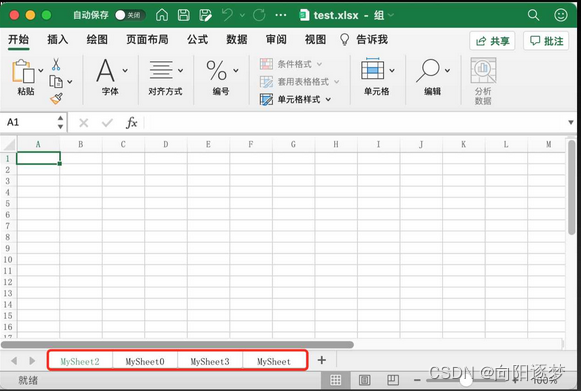Click the fx insert function icon

(132, 123)
